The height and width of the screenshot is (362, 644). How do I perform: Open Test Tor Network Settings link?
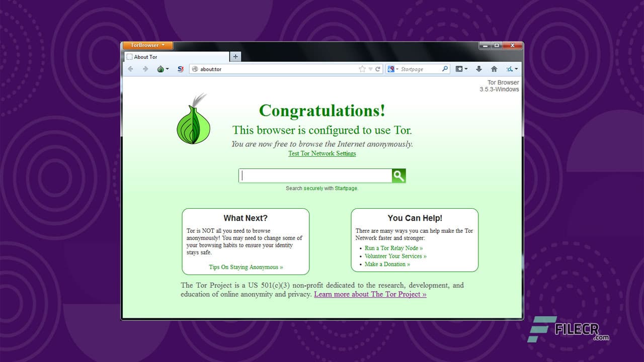pyautogui.click(x=322, y=153)
